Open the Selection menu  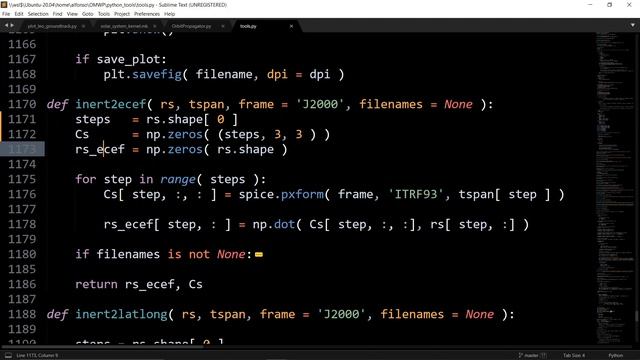38,14
